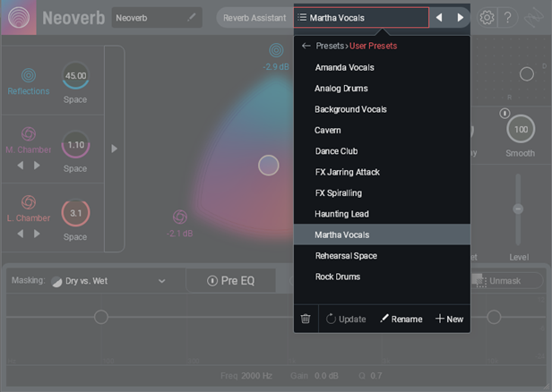Select previous L. Chamber reverb type
Screen dimensions: 552x392
click(21, 234)
